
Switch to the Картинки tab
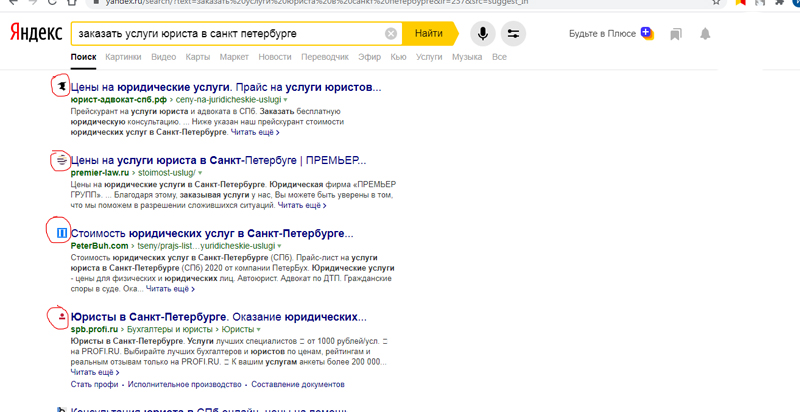(123, 57)
